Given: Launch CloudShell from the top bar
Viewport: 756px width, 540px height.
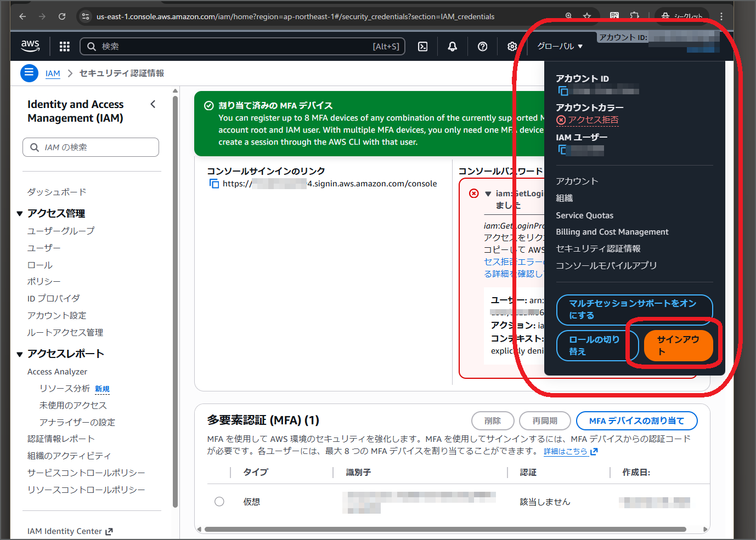Looking at the screenshot, I should pos(423,47).
